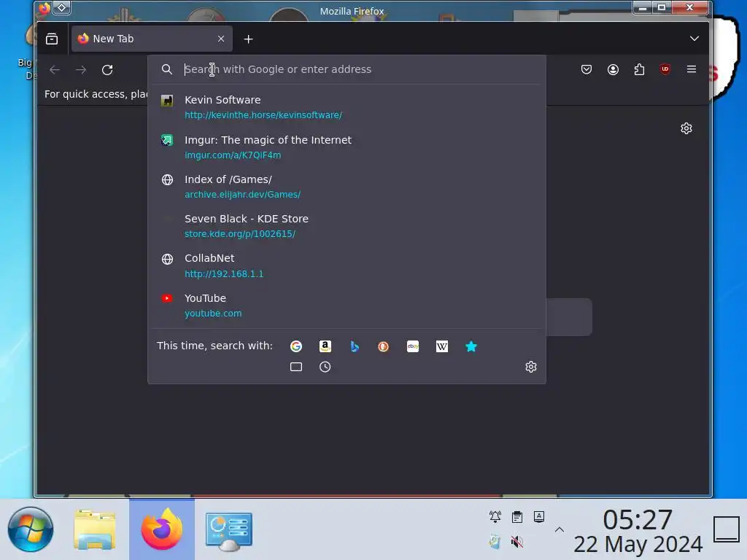Search this time with DuckDuckGo
The height and width of the screenshot is (560, 747).
click(384, 346)
